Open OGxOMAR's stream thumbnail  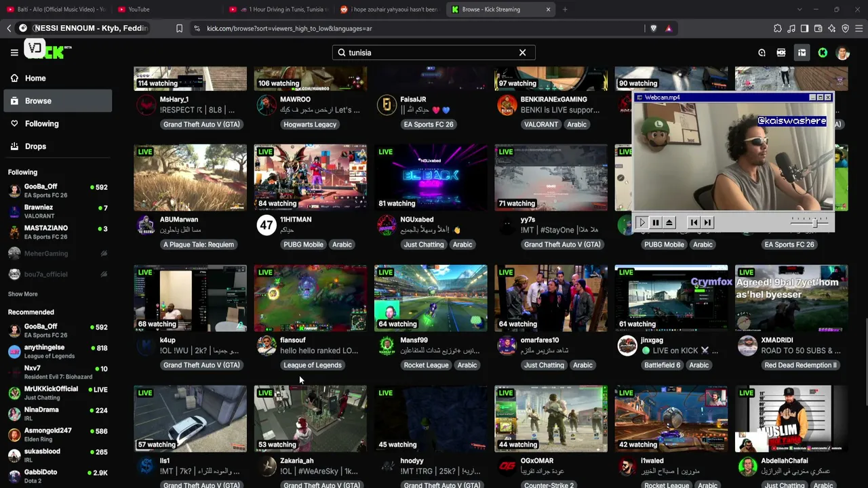point(551,419)
